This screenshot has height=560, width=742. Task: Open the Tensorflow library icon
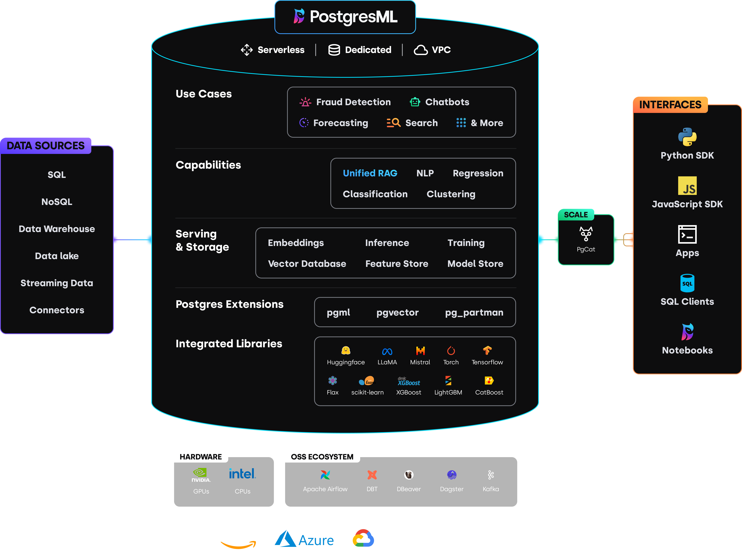coord(487,351)
